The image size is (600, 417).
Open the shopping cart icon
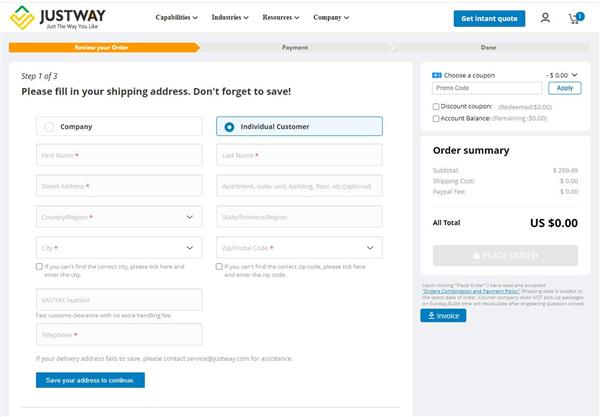click(x=575, y=18)
